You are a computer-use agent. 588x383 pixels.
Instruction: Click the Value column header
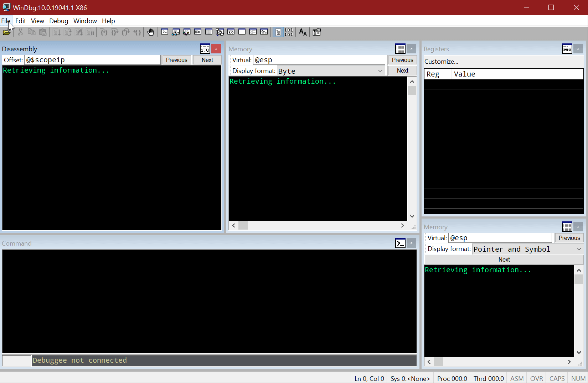pos(518,74)
